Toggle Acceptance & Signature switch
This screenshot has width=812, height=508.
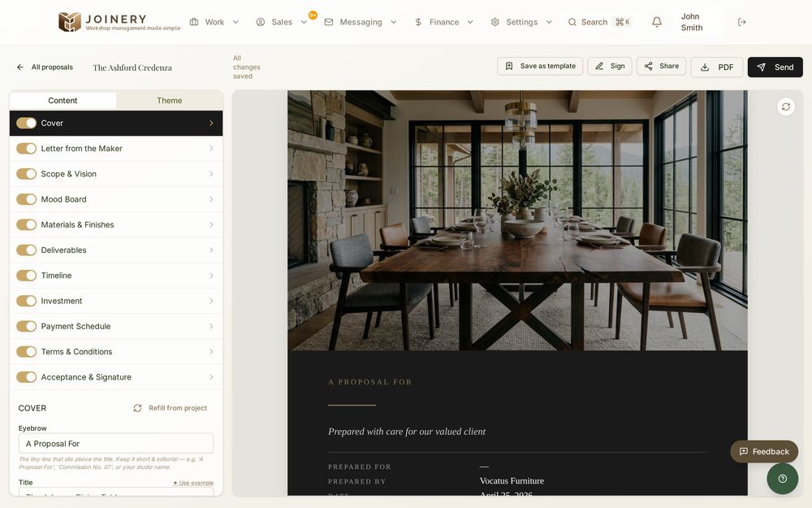coord(27,377)
